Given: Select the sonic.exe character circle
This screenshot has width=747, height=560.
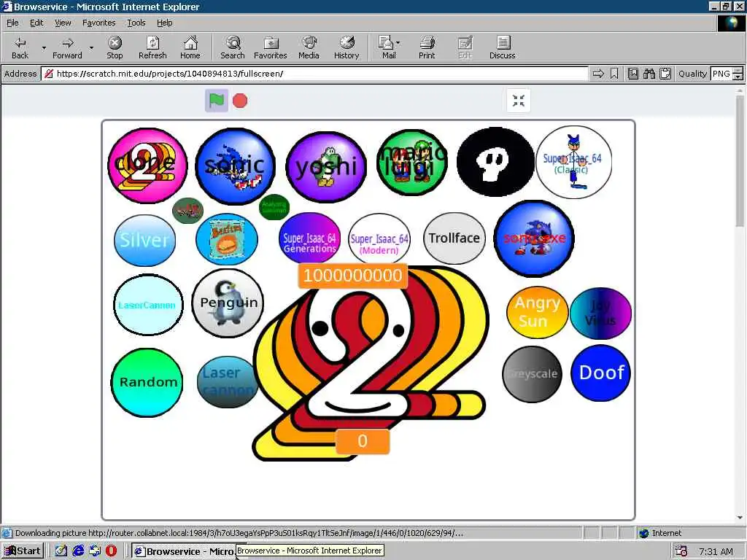Looking at the screenshot, I should pos(534,238).
